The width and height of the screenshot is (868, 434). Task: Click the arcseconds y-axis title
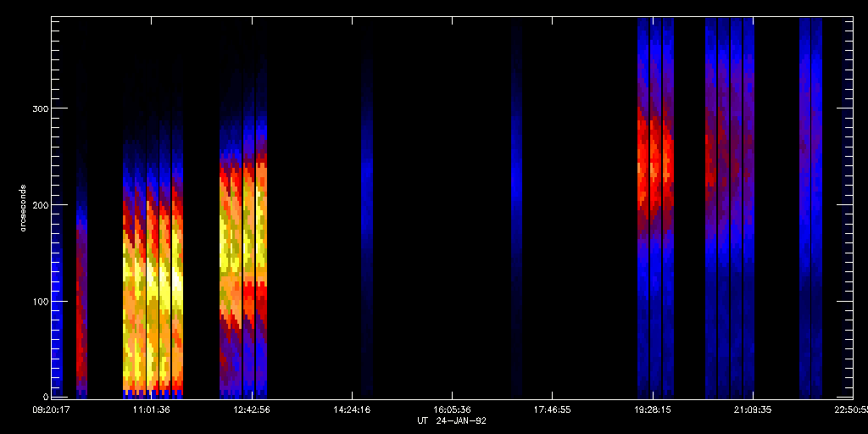(x=23, y=209)
